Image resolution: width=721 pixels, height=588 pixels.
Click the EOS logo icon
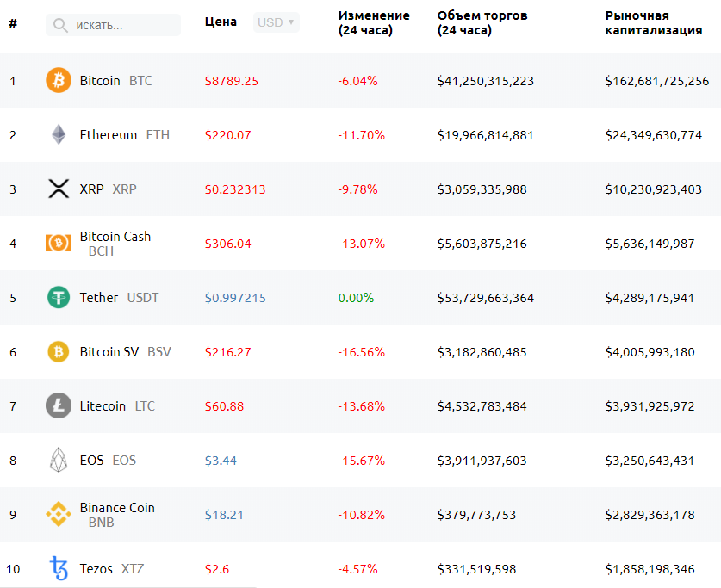(x=59, y=461)
